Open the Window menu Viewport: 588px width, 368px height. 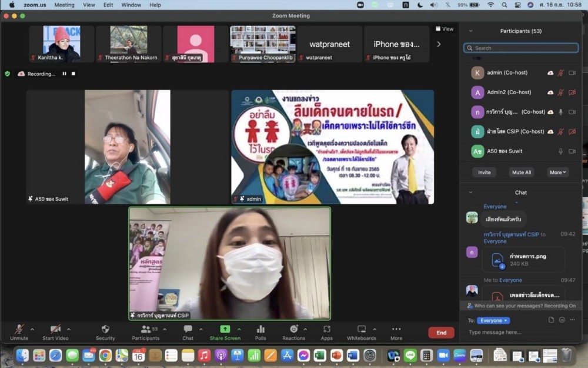pos(131,5)
